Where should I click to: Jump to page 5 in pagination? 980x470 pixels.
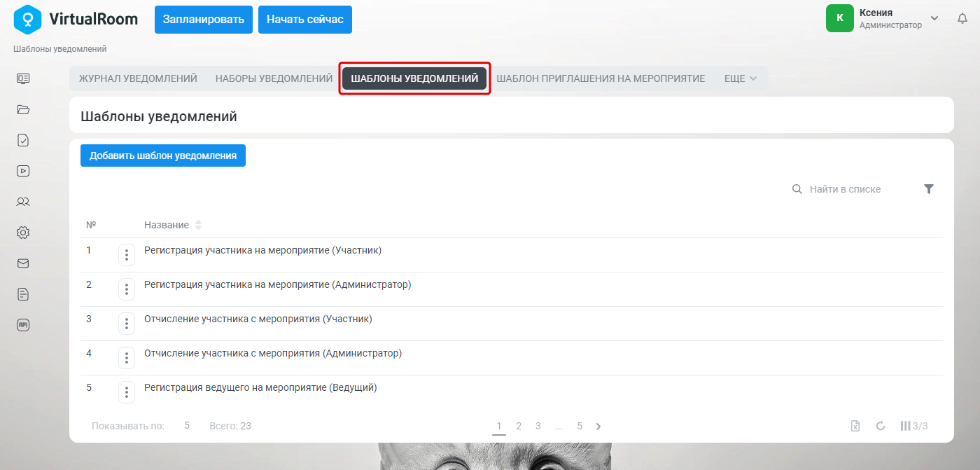(580, 426)
